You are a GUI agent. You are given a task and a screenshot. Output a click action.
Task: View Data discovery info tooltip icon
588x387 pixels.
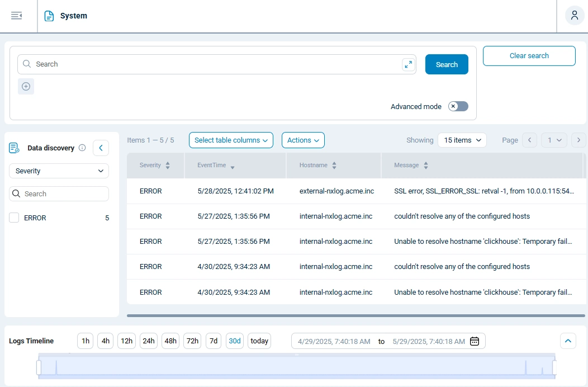[x=82, y=148]
